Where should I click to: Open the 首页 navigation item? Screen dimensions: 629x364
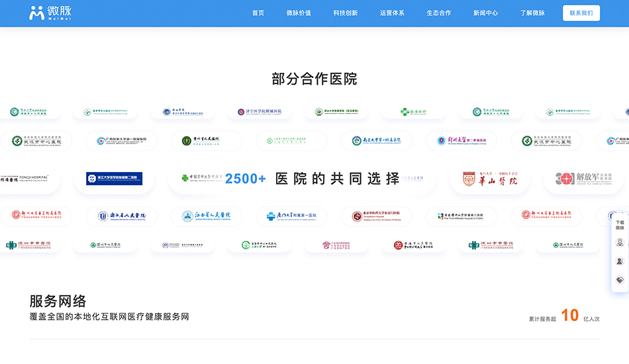(x=258, y=13)
